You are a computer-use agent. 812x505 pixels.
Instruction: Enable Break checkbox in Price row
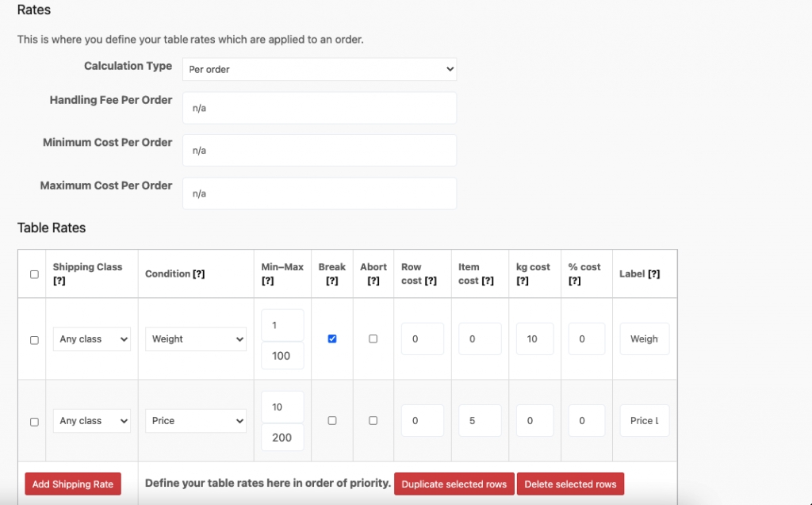332,420
